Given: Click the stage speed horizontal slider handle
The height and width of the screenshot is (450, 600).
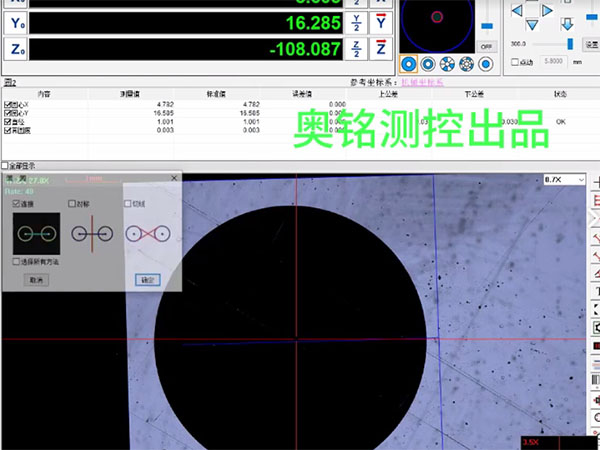Looking at the screenshot, I should click(571, 44).
